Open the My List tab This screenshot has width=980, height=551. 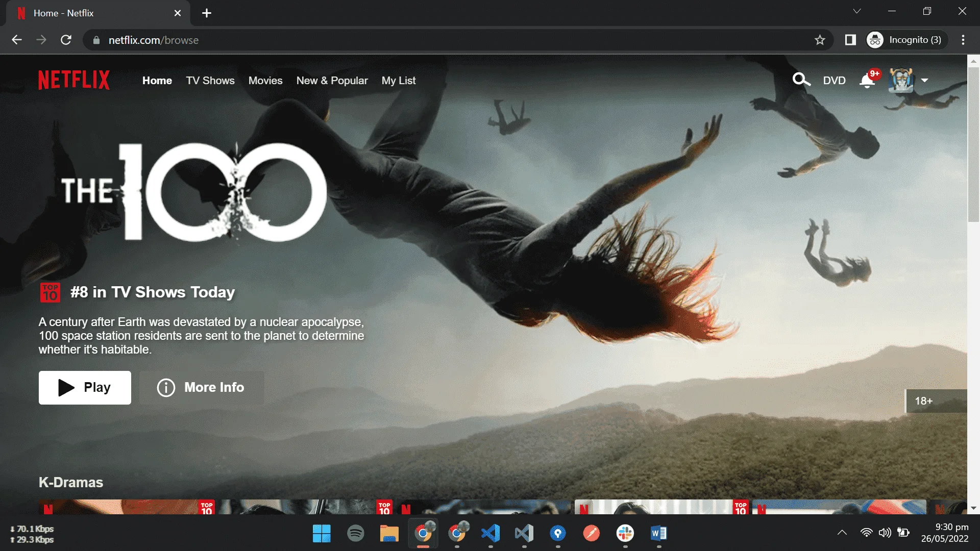click(399, 81)
